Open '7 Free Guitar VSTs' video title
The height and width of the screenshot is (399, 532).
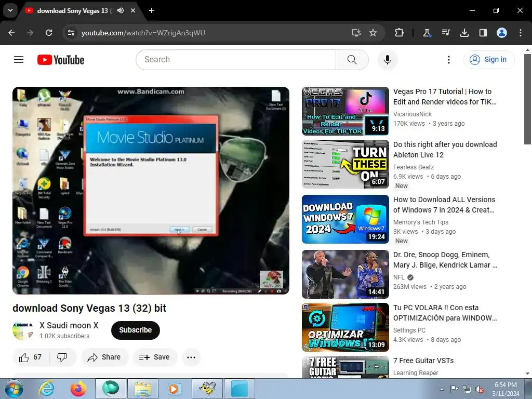(x=423, y=361)
